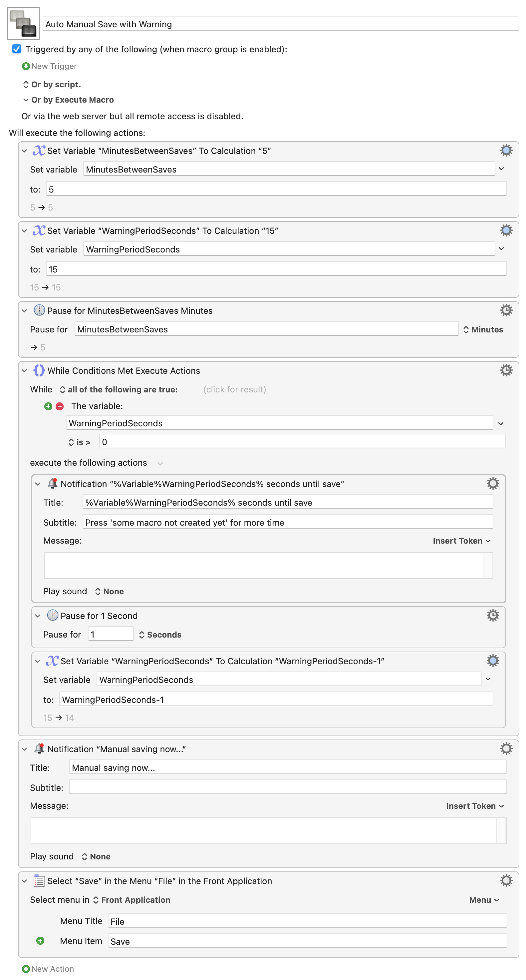Collapse the Set Variable WarningPeriodSeconds To Calculation 15 action

point(24,231)
